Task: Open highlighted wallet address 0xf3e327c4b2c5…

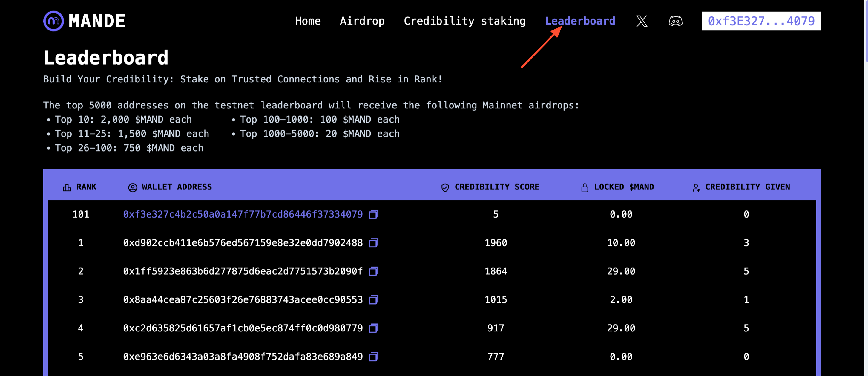Action: [243, 215]
